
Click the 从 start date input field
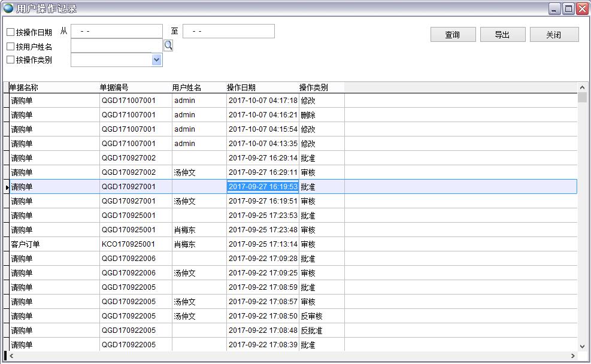coord(117,31)
